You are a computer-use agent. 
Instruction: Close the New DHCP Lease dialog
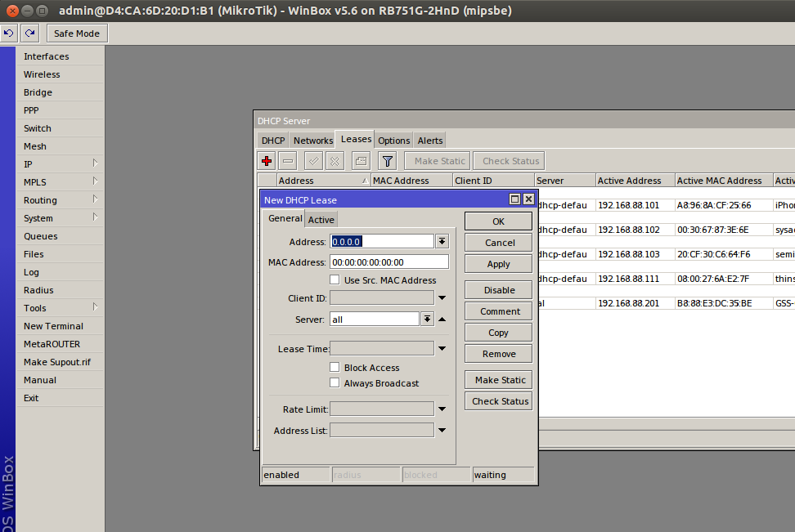528,199
